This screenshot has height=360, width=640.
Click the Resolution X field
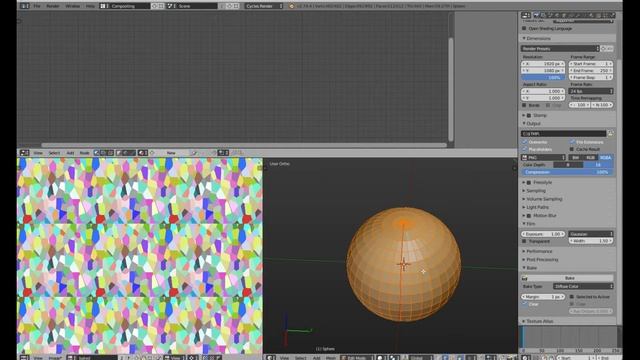(543, 64)
